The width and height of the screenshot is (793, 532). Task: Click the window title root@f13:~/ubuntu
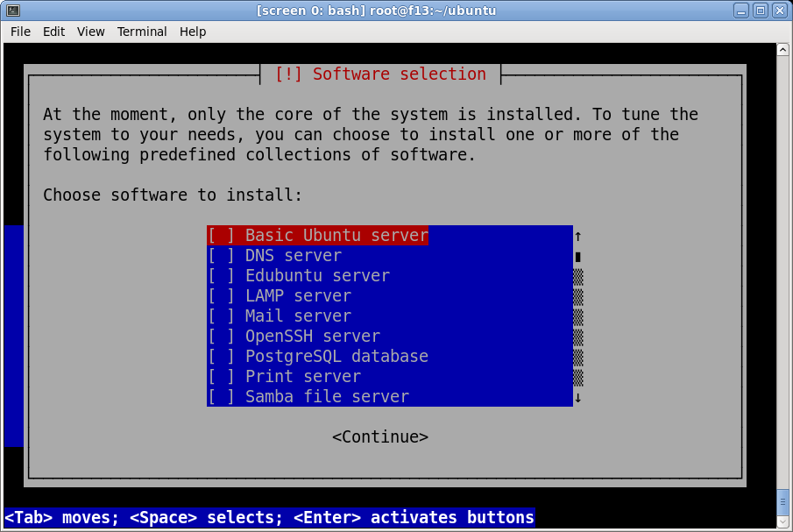pyautogui.click(x=433, y=11)
